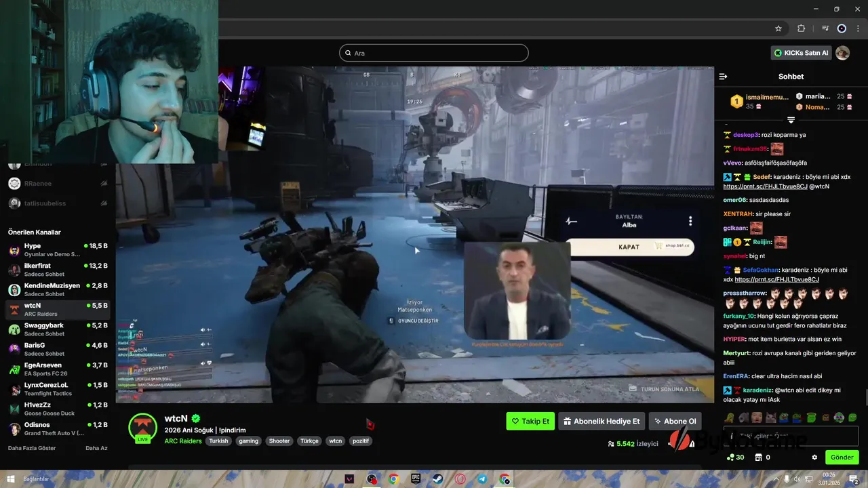Viewport: 868px width, 488px height.
Task: Select the pozitif tag
Action: coord(361,441)
